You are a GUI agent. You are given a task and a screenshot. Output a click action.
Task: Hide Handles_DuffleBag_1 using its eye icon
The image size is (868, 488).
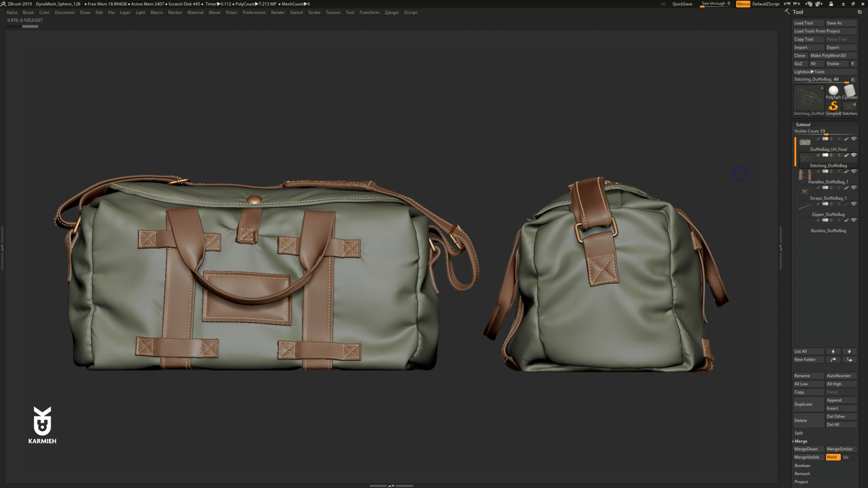point(854,171)
